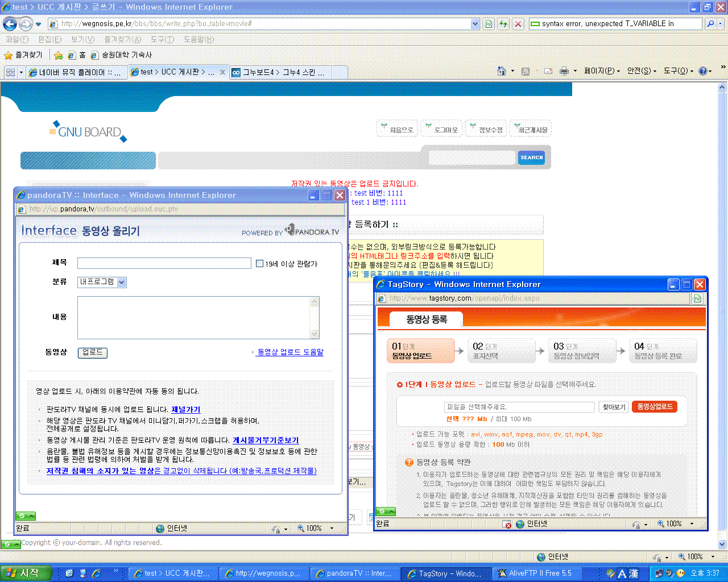The height and width of the screenshot is (582, 728).
Task: Open the 도구(O) command bar dropdown
Action: coord(679,71)
